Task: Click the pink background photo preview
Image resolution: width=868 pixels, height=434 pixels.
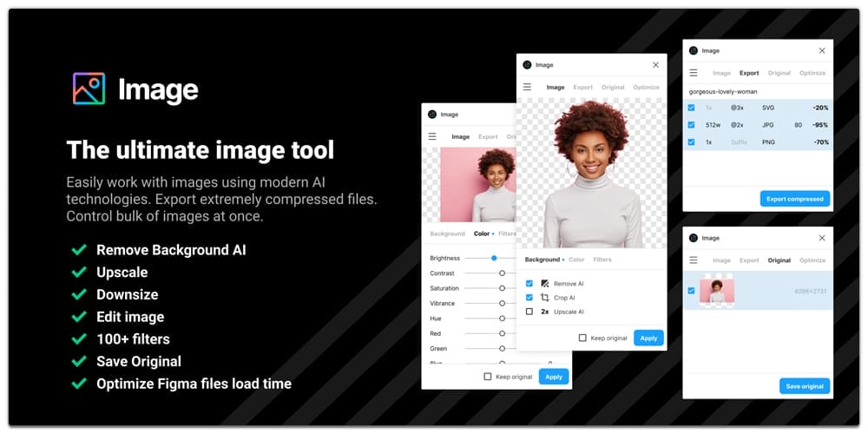Action: (477, 184)
